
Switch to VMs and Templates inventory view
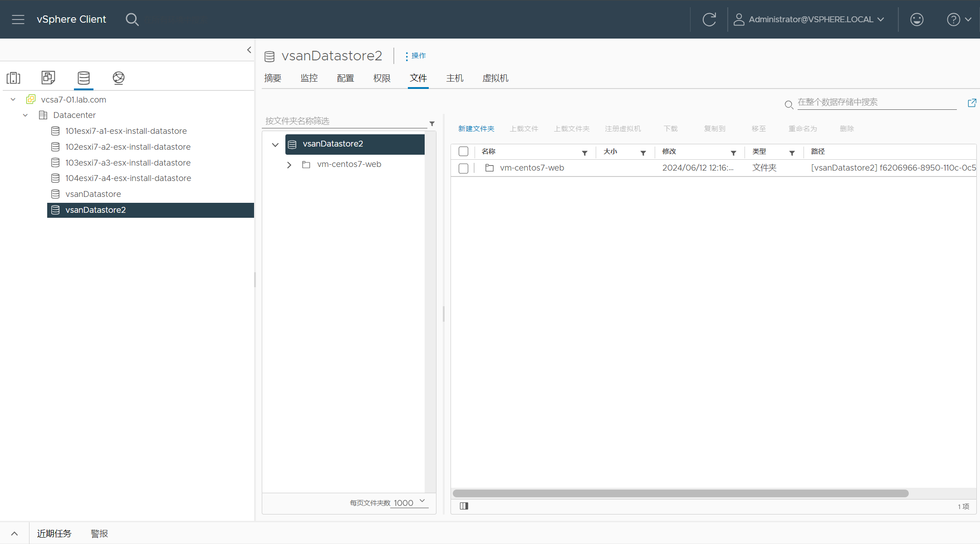(x=48, y=78)
